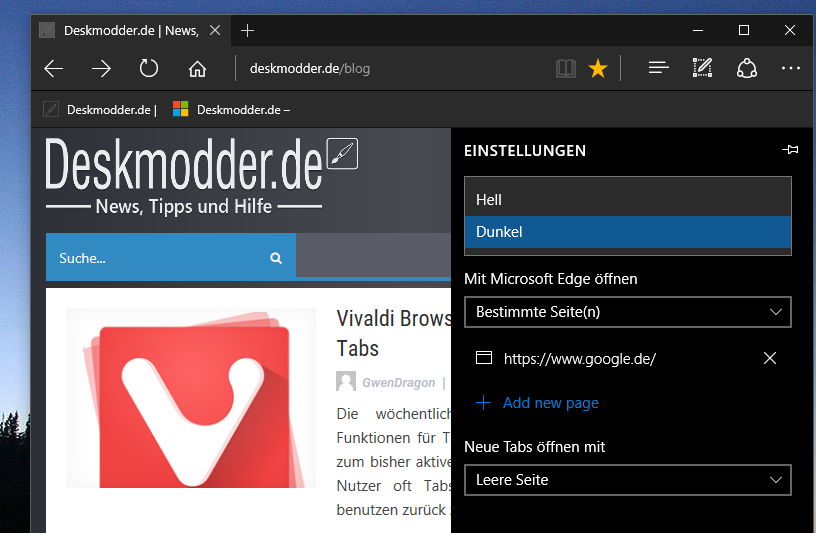The image size is (816, 533).
Task: Toggle reading view book icon
Action: (566, 68)
